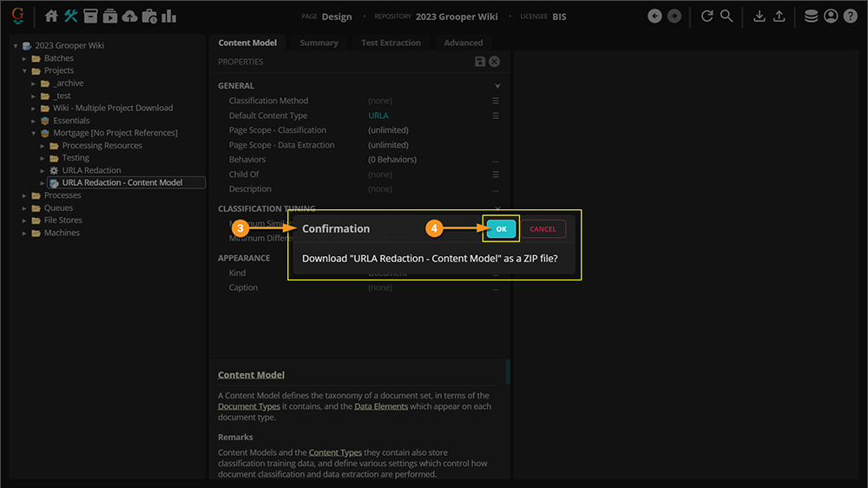Cancel the ZIP download confirmation
The height and width of the screenshot is (488, 868).
542,228
